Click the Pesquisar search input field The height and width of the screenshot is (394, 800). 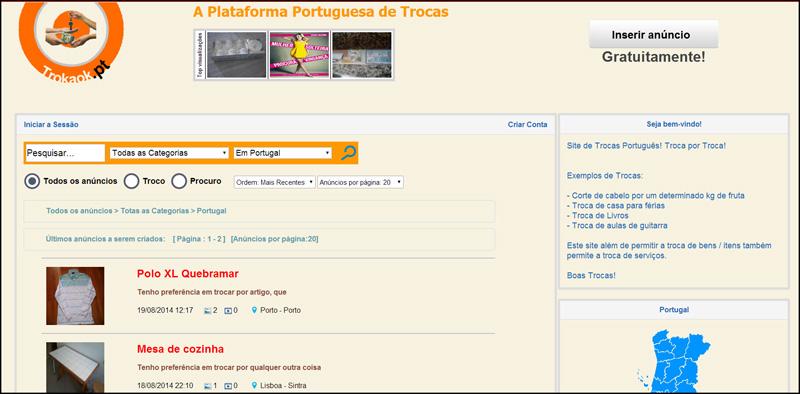coord(65,153)
